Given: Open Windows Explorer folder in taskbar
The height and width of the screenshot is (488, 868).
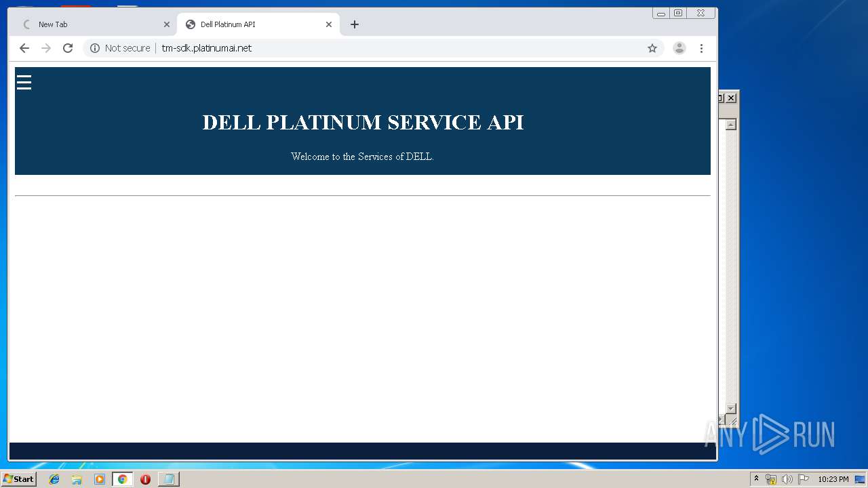Looking at the screenshot, I should (x=77, y=479).
